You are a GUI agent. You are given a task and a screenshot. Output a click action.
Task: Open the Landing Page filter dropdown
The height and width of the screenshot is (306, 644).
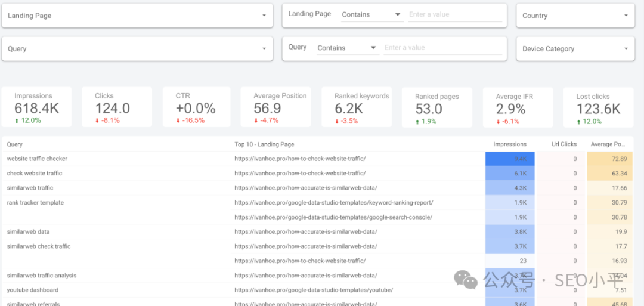pos(137,16)
